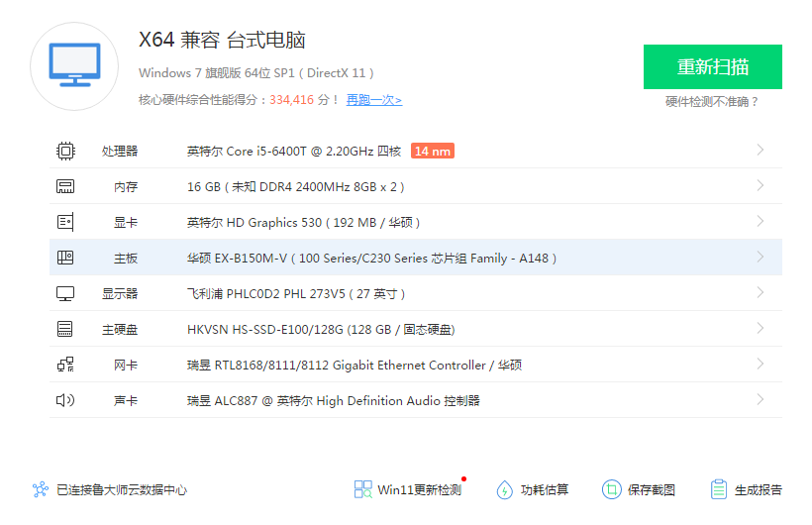Click 生成报告 to generate report
Image resolution: width=812 pixels, height=525 pixels.
[x=746, y=489]
